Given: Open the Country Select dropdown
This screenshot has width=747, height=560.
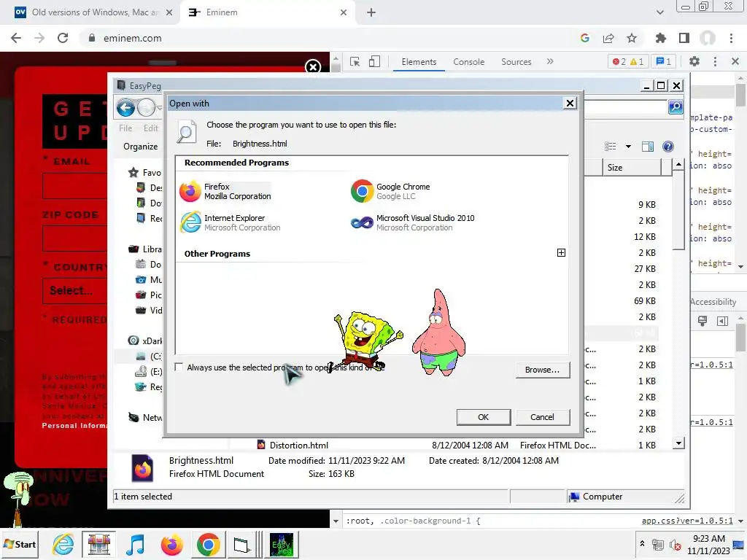Looking at the screenshot, I should [75, 290].
